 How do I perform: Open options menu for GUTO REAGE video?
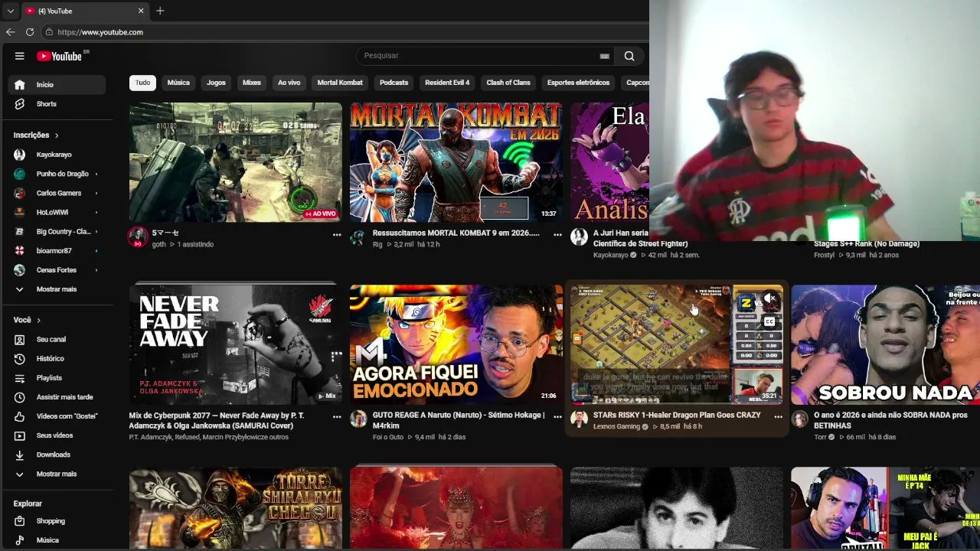(557, 417)
